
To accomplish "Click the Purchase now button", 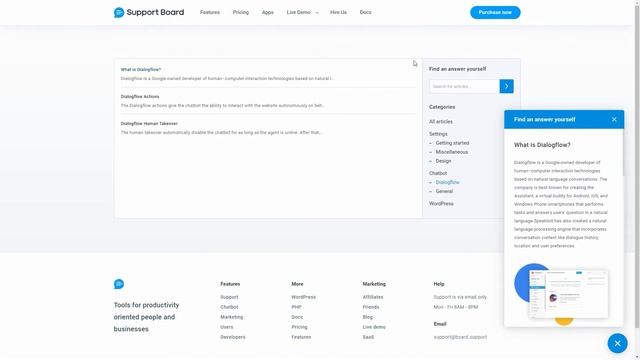I will [x=495, y=12].
